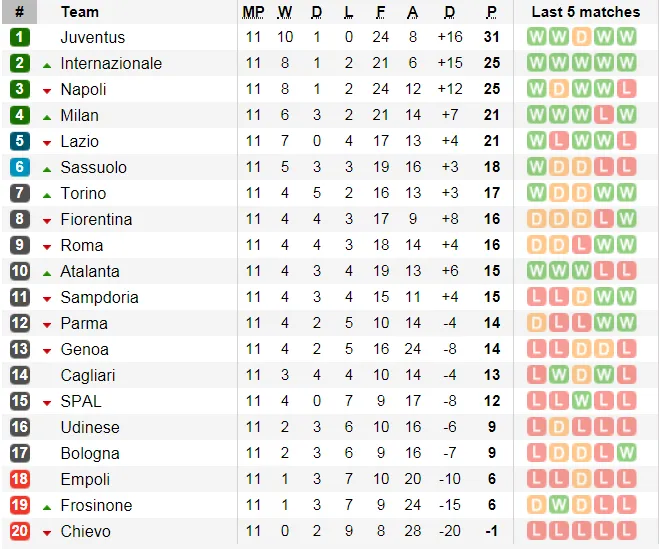Image resolution: width=659 pixels, height=549 pixels.
Task: Click the red down arrow next to Genoa
Action: pyautogui.click(x=47, y=350)
